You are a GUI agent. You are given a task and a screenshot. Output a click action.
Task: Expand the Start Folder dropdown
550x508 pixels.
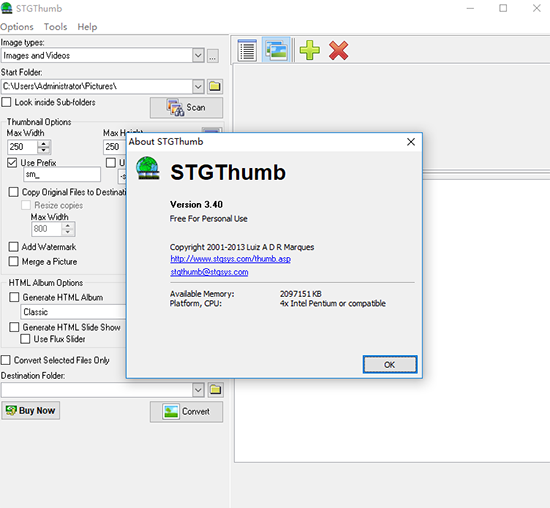tap(198, 86)
